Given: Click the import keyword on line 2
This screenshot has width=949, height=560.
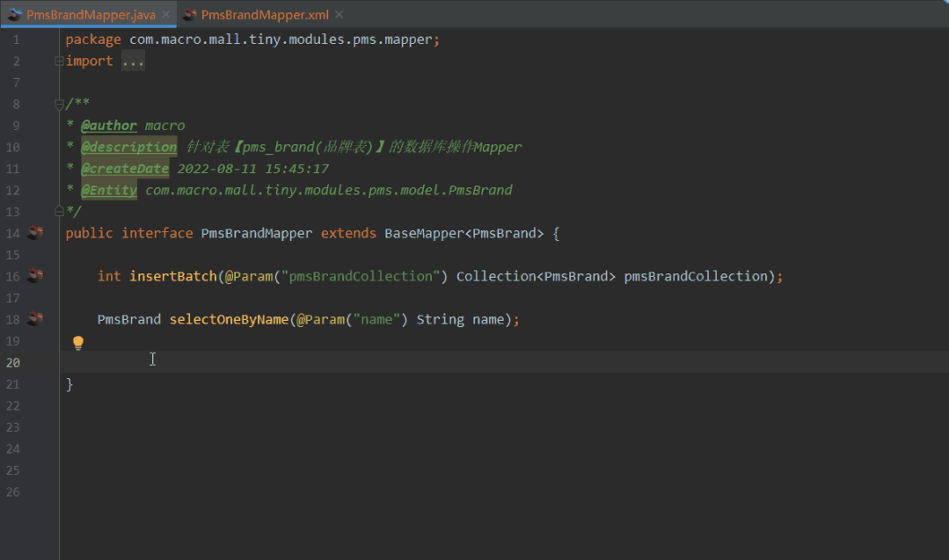Looking at the screenshot, I should pos(89,61).
